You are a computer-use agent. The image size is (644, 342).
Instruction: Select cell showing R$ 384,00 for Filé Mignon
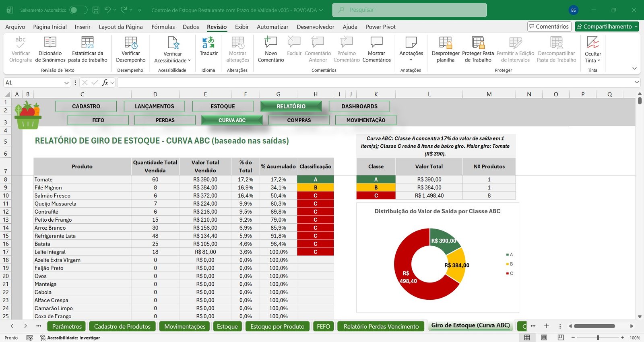pos(205,187)
